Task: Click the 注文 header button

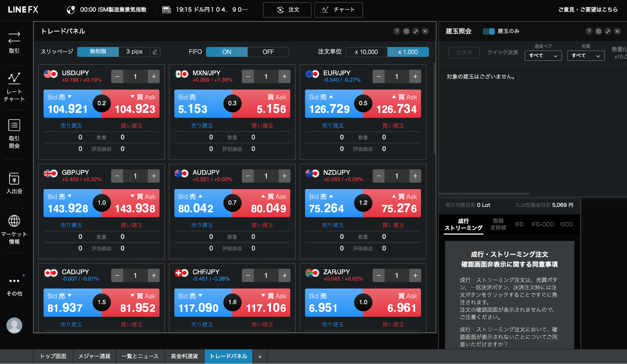Action: (x=287, y=10)
